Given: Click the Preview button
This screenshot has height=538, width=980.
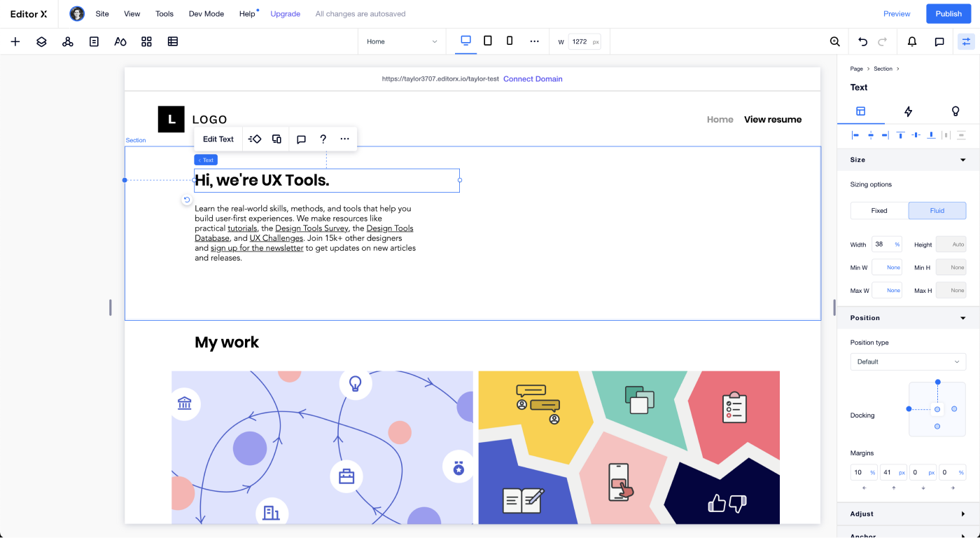Looking at the screenshot, I should pyautogui.click(x=897, y=13).
